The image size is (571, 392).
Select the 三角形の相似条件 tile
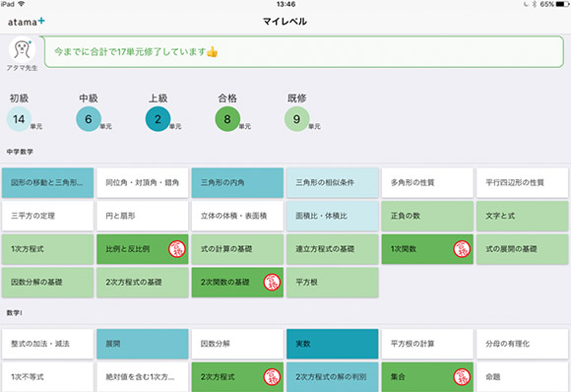pyautogui.click(x=333, y=183)
